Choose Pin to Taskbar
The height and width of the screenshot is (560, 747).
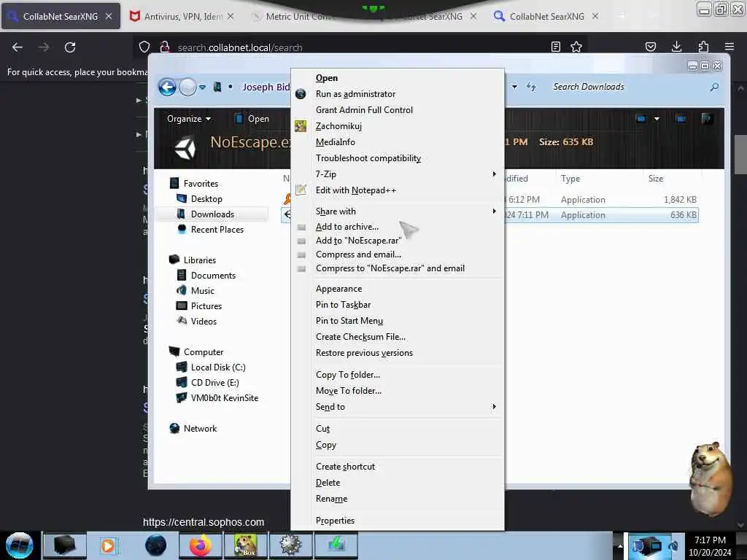click(x=398, y=305)
